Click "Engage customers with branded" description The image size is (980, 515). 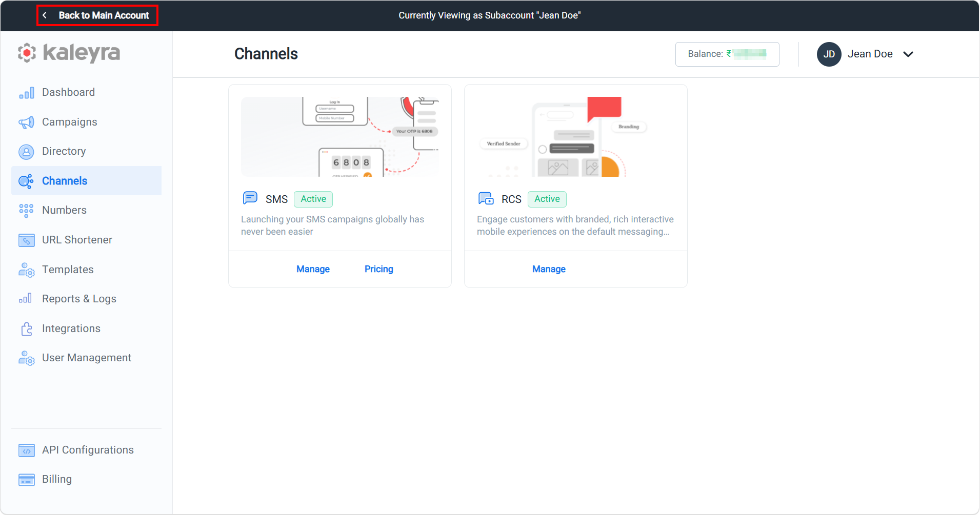click(575, 225)
